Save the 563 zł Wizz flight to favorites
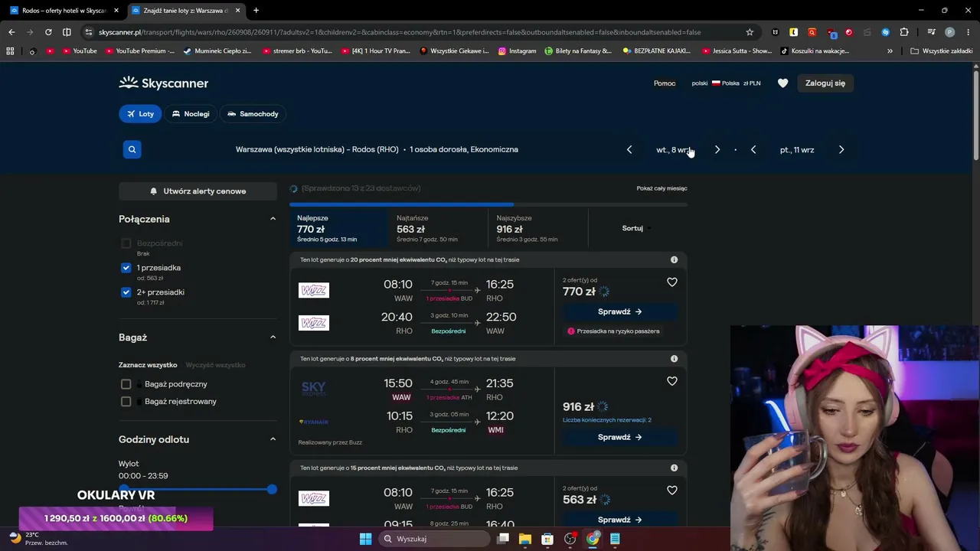980x551 pixels. [x=672, y=491]
